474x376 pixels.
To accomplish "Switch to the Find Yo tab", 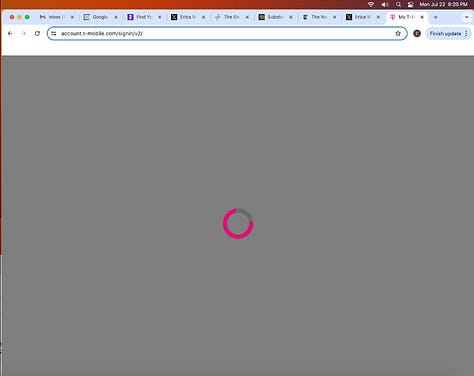I will 143,17.
